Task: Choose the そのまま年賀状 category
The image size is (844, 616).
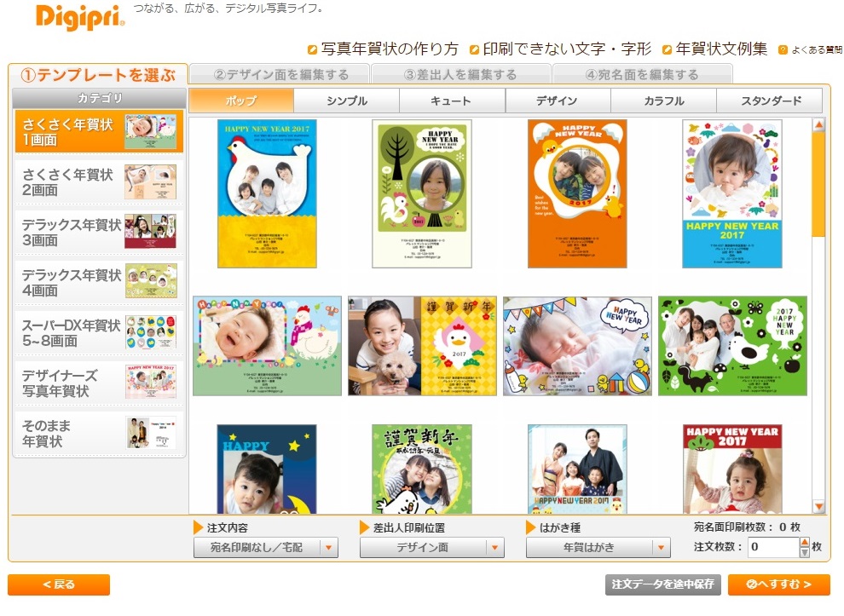Action: 99,433
